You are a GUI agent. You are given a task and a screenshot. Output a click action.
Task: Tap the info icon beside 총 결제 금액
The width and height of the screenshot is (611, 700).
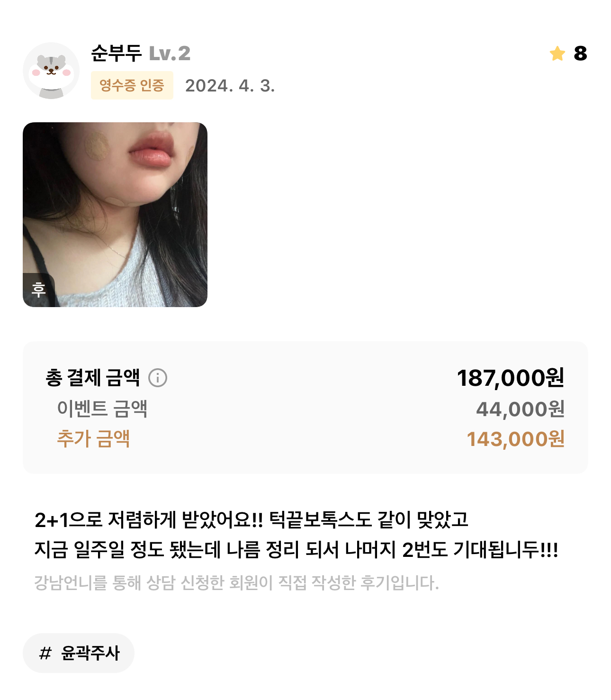(x=158, y=378)
